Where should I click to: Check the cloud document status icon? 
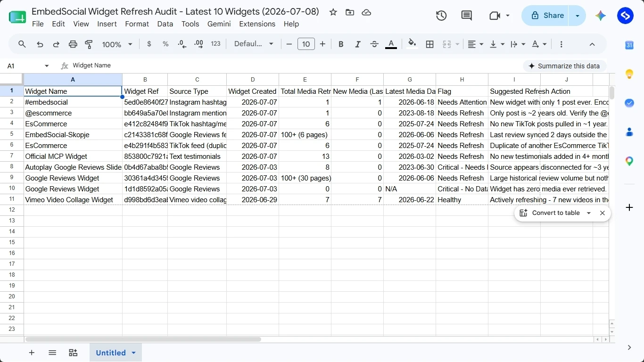click(366, 12)
